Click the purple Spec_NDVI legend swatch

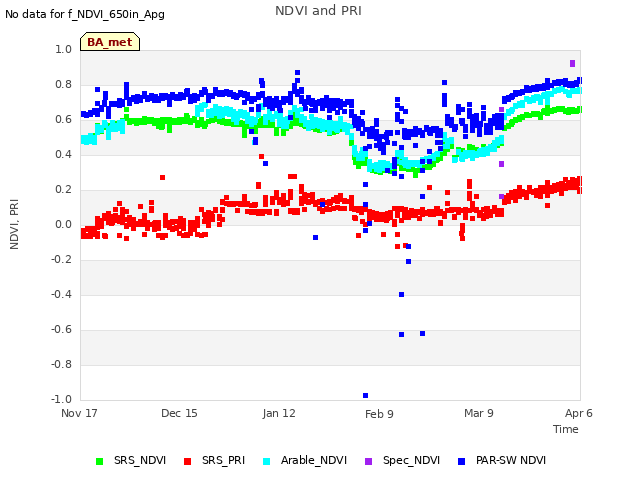(368, 461)
